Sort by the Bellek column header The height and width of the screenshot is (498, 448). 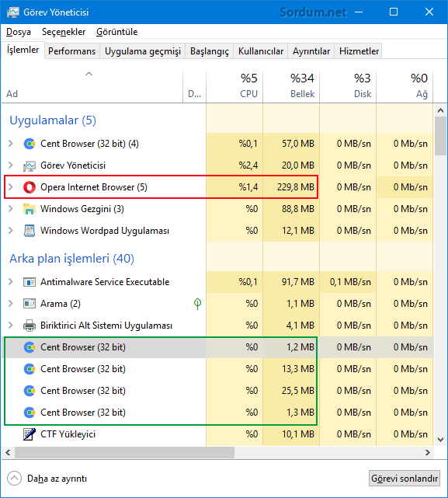pos(291,87)
